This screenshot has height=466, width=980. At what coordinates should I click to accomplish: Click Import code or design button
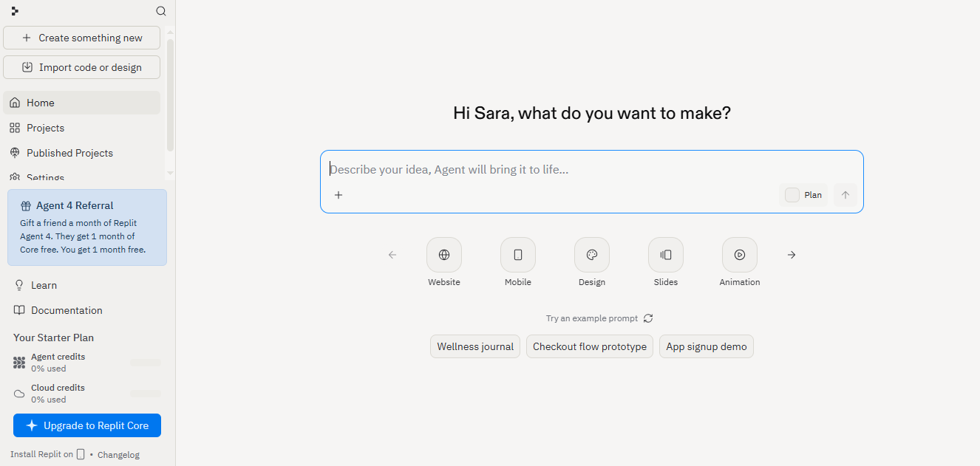point(82,67)
